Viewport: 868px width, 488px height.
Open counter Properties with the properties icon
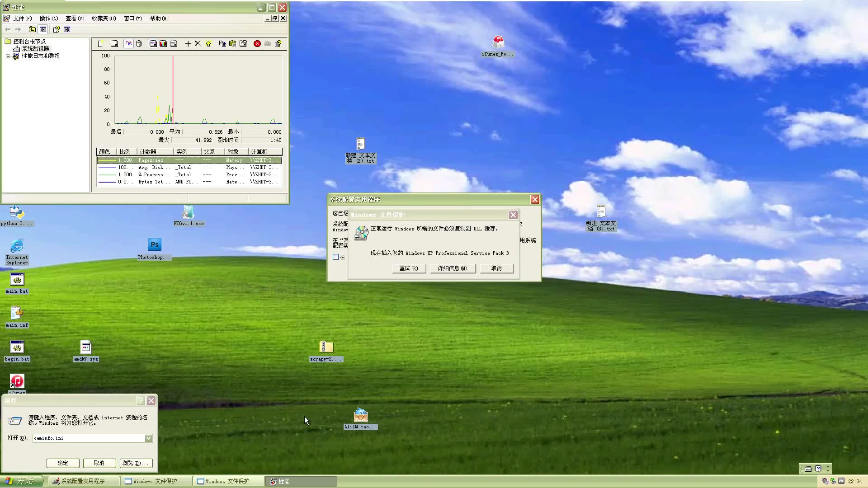(x=243, y=44)
